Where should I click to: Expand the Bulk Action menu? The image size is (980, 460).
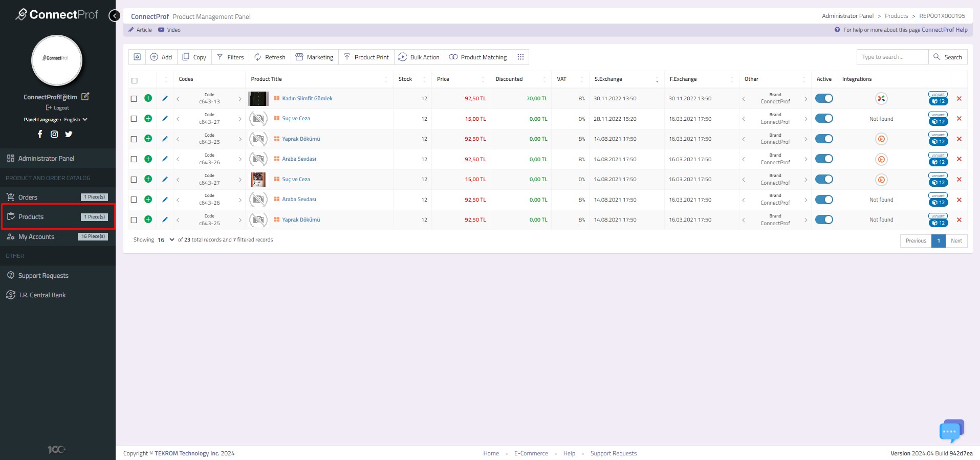pyautogui.click(x=419, y=57)
